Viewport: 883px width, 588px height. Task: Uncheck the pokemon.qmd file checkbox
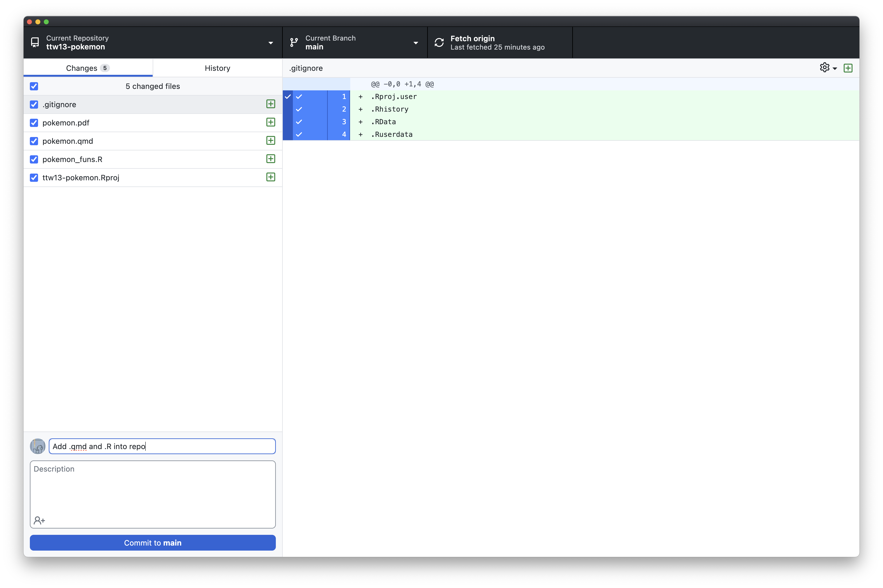pos(34,141)
